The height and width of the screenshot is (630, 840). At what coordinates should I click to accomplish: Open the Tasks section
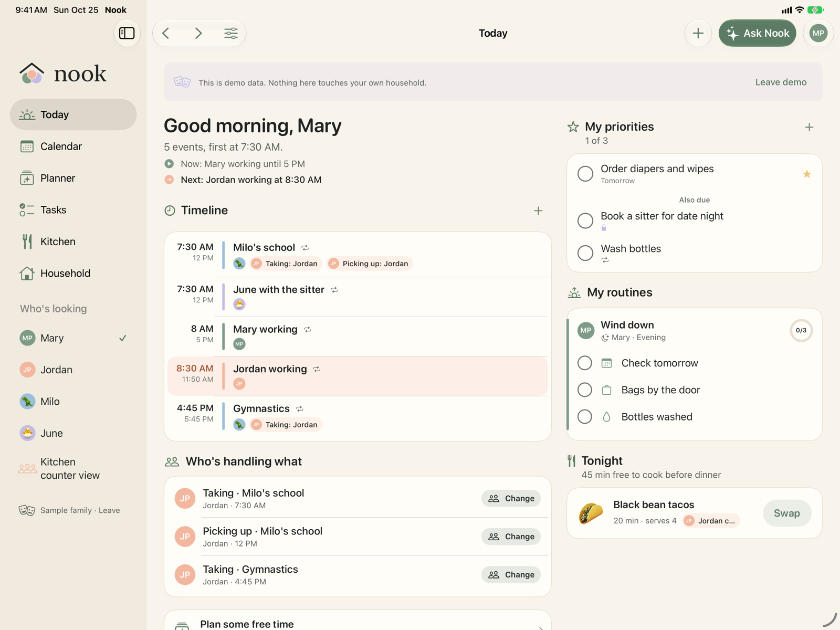[73, 210]
